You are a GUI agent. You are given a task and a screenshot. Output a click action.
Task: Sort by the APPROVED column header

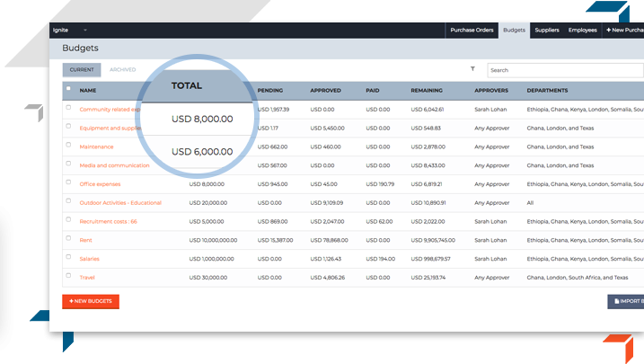[x=326, y=91]
